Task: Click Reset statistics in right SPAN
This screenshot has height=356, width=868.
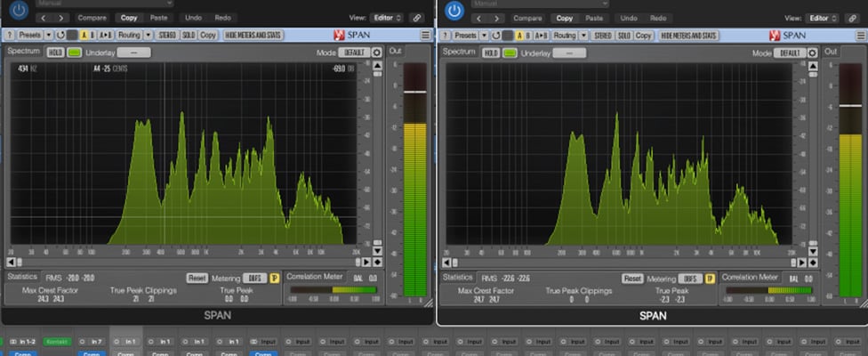Action: tap(632, 279)
